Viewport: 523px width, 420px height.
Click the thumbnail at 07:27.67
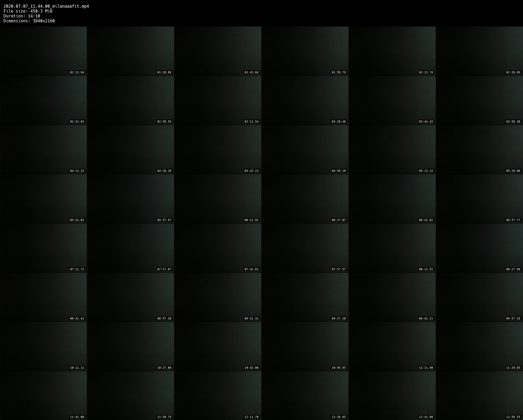click(130, 248)
